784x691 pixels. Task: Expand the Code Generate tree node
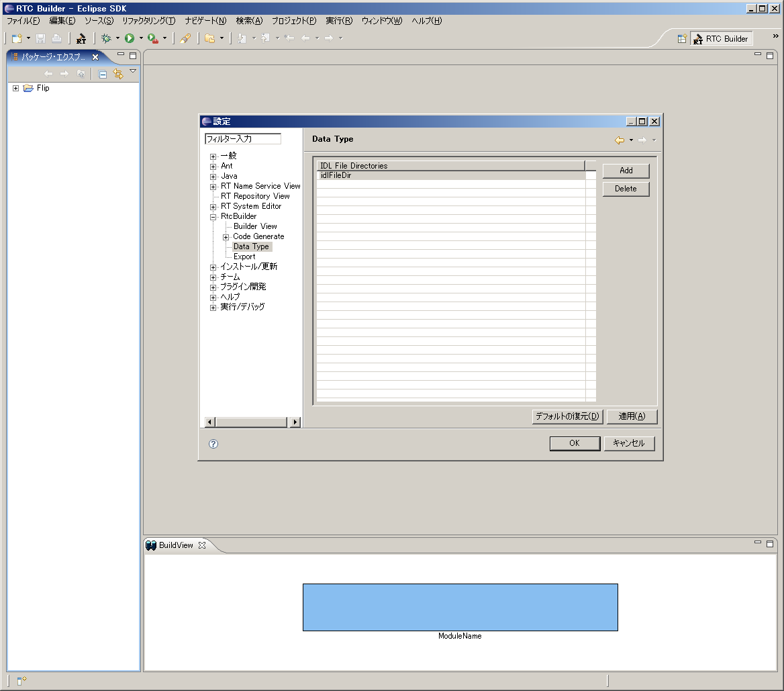[227, 236]
